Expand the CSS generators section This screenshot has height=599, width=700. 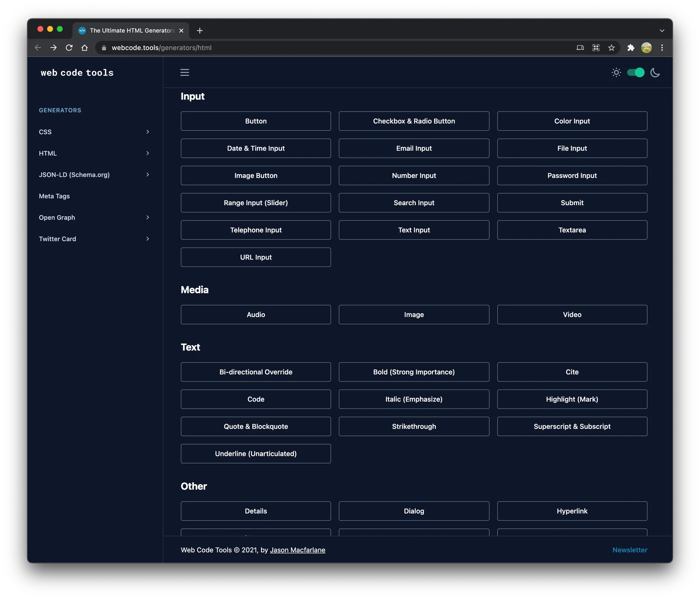coord(94,132)
